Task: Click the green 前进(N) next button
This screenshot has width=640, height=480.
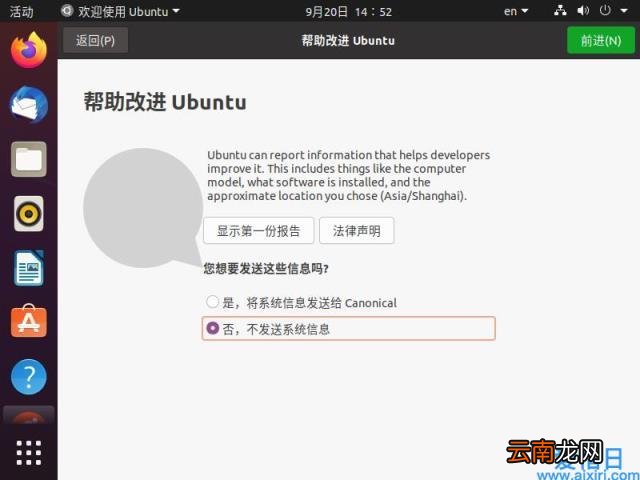Action: (x=601, y=40)
